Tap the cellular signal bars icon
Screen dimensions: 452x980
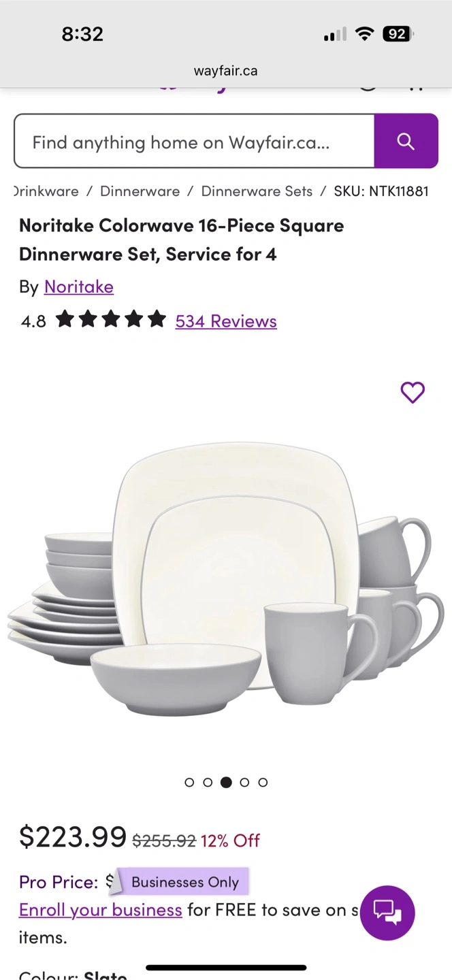[335, 34]
